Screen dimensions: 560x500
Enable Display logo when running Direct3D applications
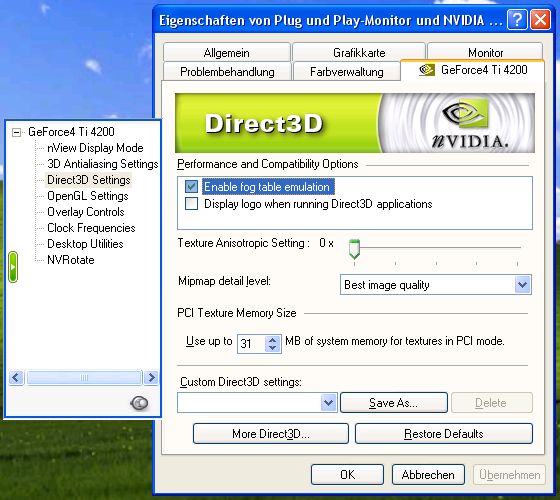click(191, 204)
